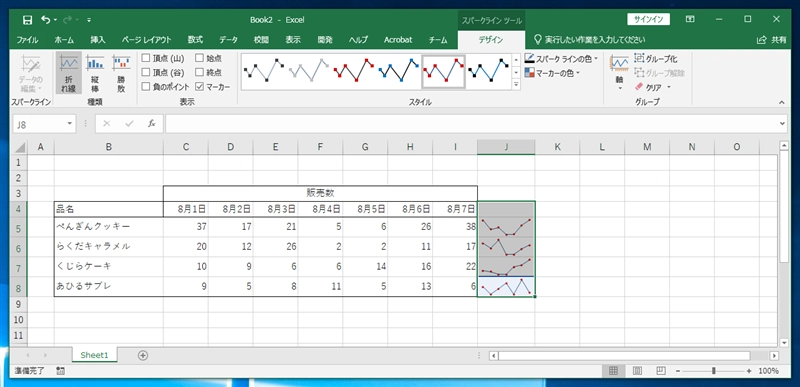Add a new sheet with plus icon
This screenshot has width=800, height=387.
pos(143,356)
